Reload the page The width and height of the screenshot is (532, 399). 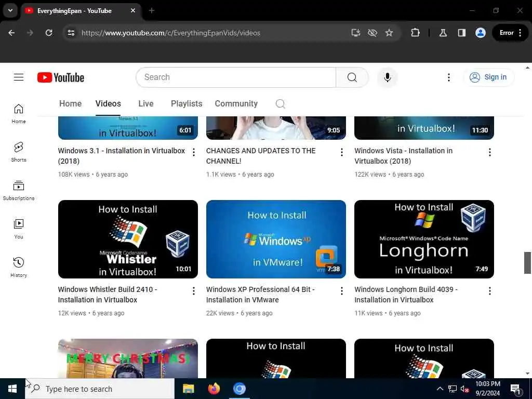click(49, 33)
